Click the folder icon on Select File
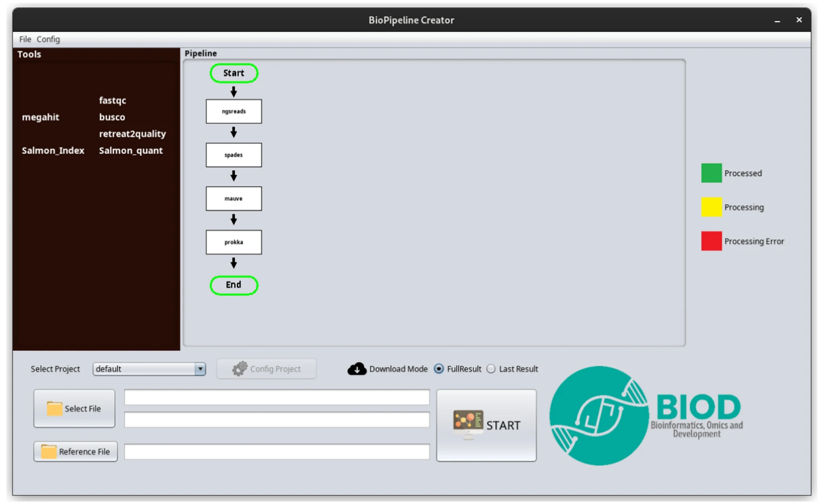The image size is (824, 504). click(54, 409)
